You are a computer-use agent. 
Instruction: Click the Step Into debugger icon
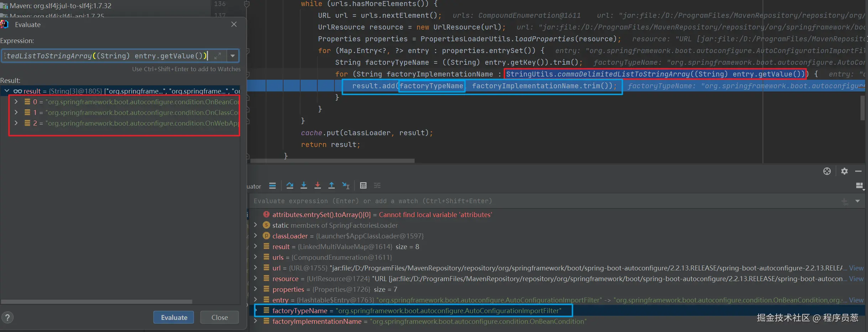[x=304, y=185]
